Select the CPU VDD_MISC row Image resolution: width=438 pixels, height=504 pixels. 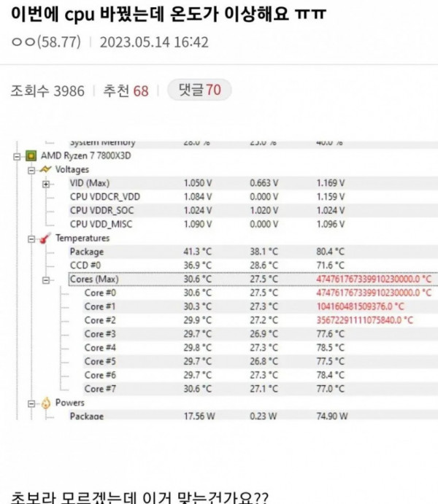pos(101,224)
